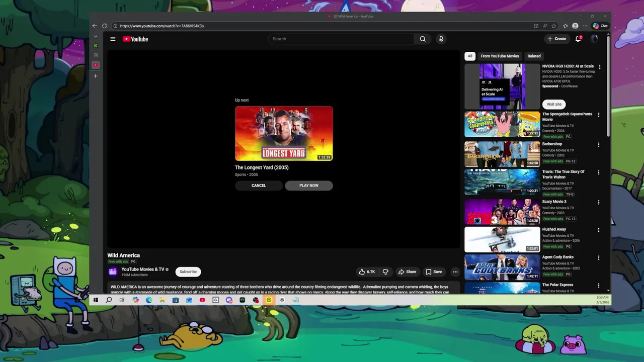The image size is (644, 362).
Task: Open the Scary Movie 3 thumbnail
Action: pos(502,212)
